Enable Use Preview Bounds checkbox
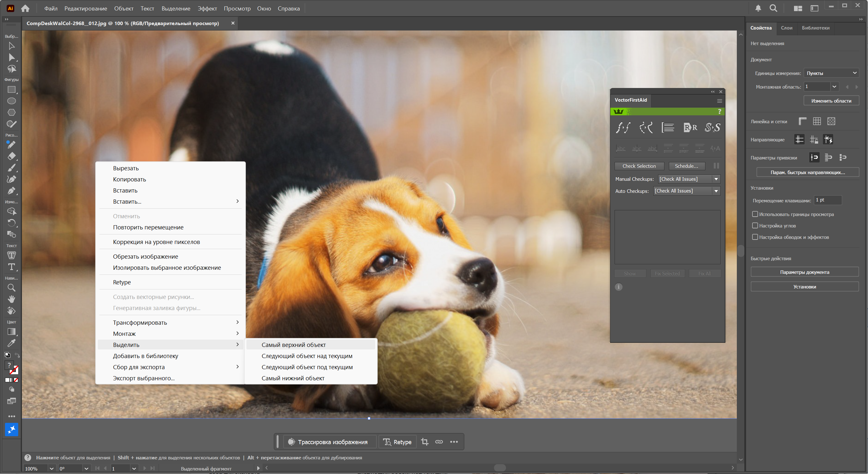 point(755,214)
